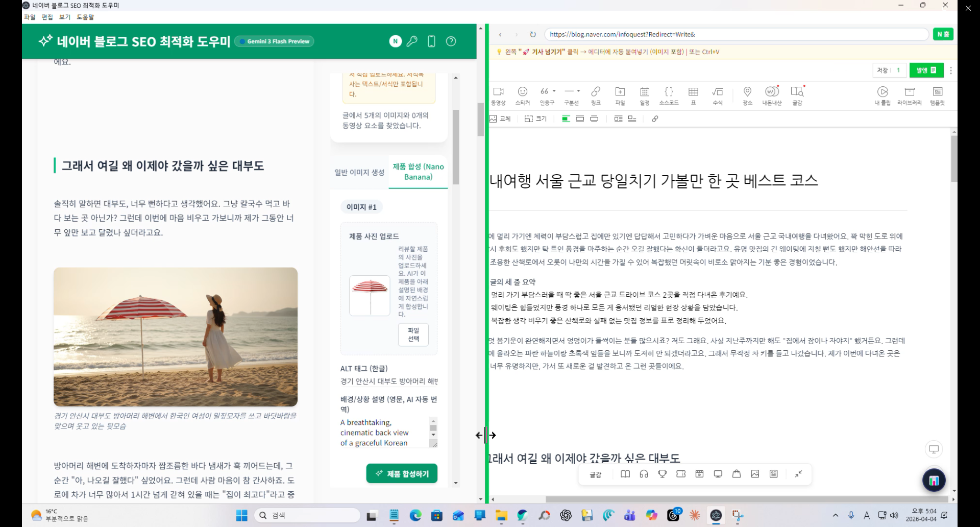Collapse the 글감 quick toolbar with the shrink arrows
Image resolution: width=980 pixels, height=527 pixels.
(x=799, y=474)
